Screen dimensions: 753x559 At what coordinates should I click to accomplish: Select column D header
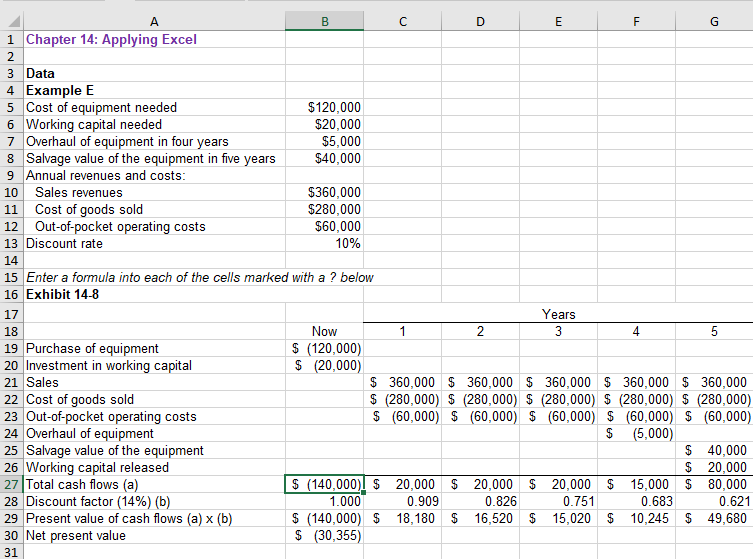click(480, 22)
